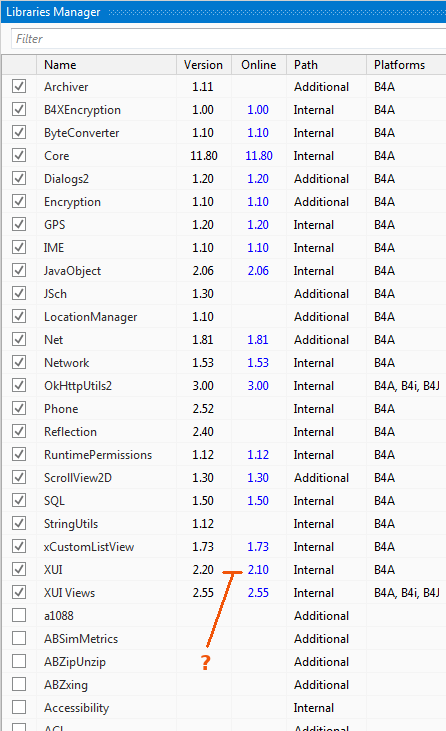
Task: Click the Path column header
Action: click(x=326, y=65)
